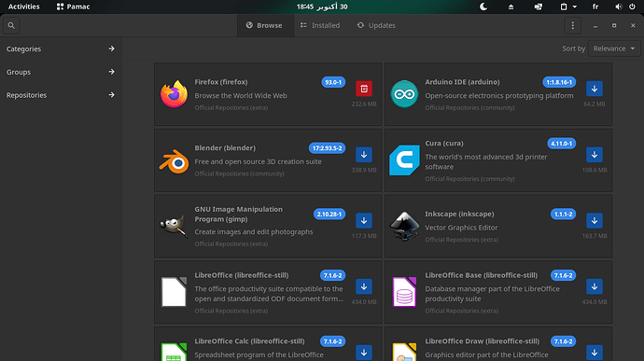
Task: Install Cura via download arrow
Action: click(x=595, y=155)
